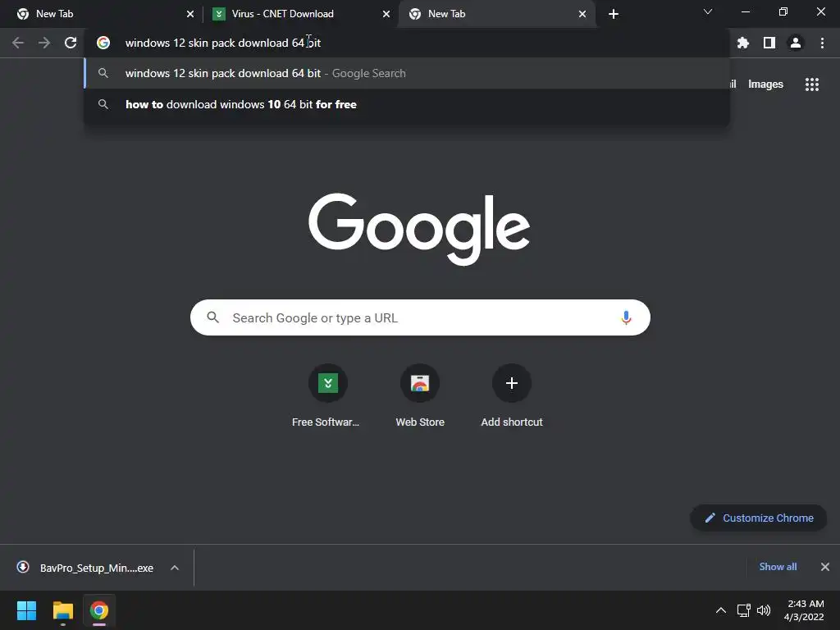
Task: Reload the current page
Action: pyautogui.click(x=71, y=43)
